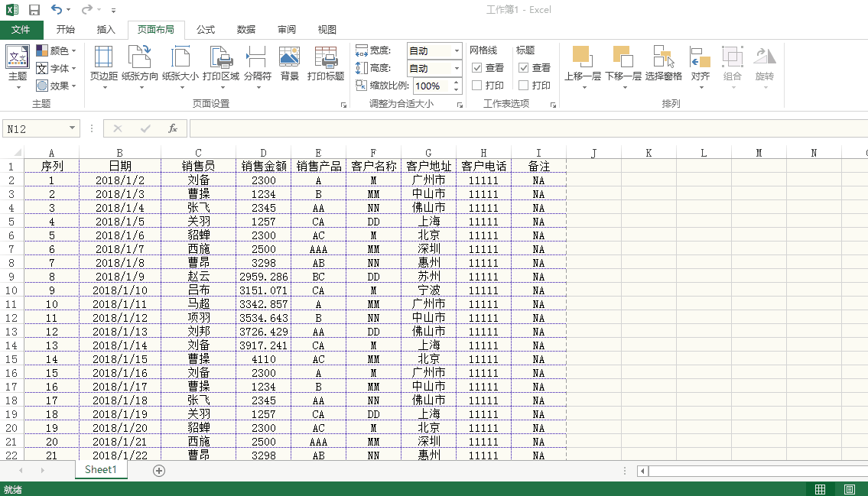Enable Gridlines Print (打印) checkbox
Viewport: 868px width, 496px height.
[476, 85]
